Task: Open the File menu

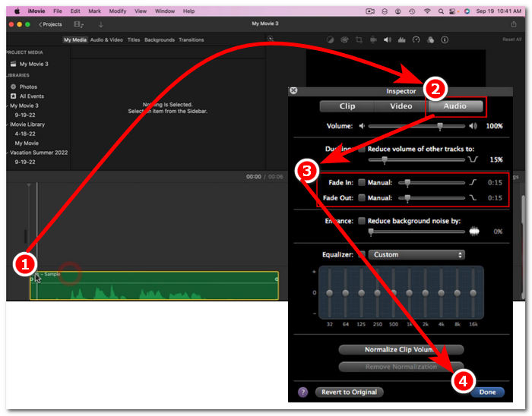Action: pos(58,11)
